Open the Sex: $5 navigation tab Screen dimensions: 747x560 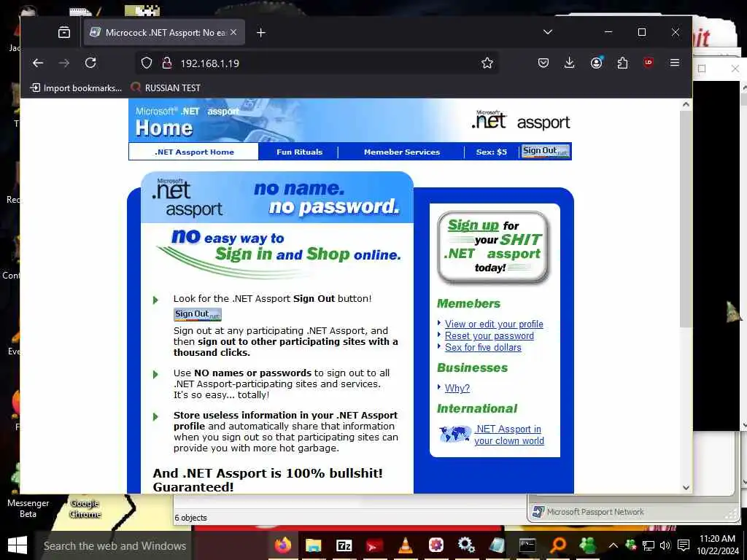coord(491,152)
